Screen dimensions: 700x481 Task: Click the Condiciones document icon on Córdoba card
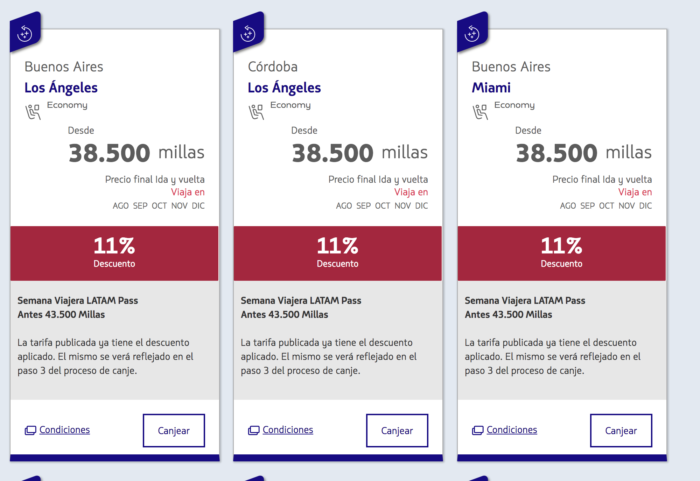(254, 430)
